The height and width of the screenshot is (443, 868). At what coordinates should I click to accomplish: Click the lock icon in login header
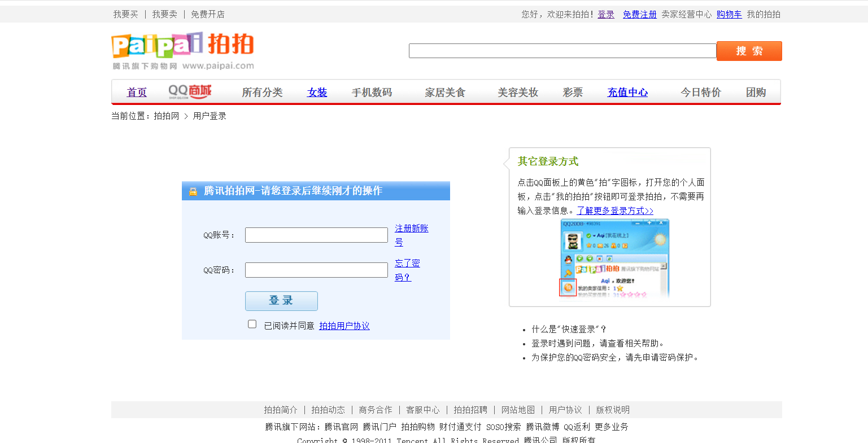click(193, 191)
